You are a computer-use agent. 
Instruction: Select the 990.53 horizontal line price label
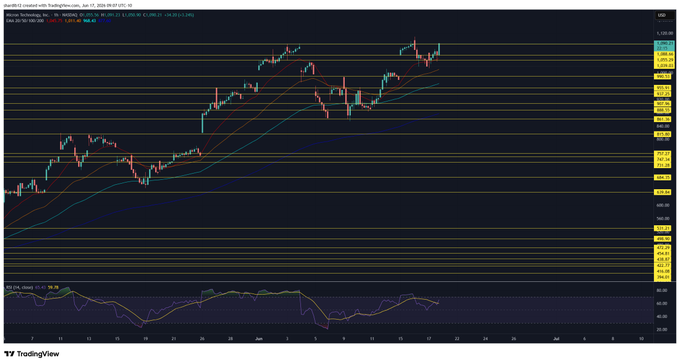[663, 76]
